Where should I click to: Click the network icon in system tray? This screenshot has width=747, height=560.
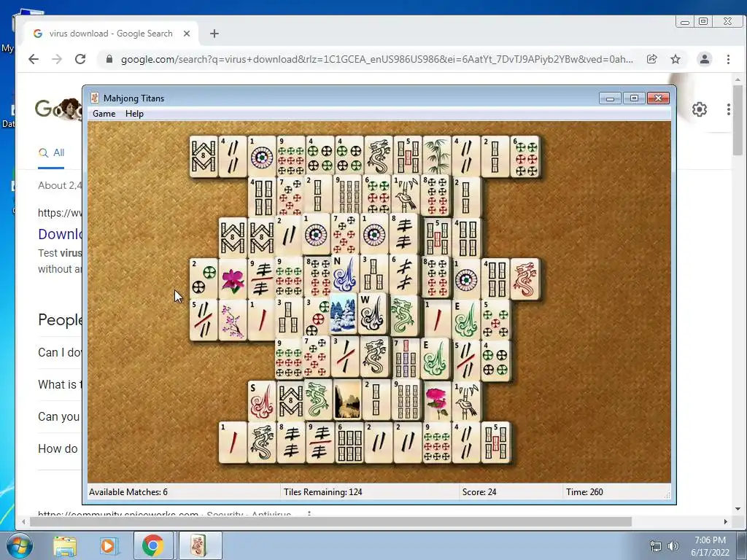656,546
